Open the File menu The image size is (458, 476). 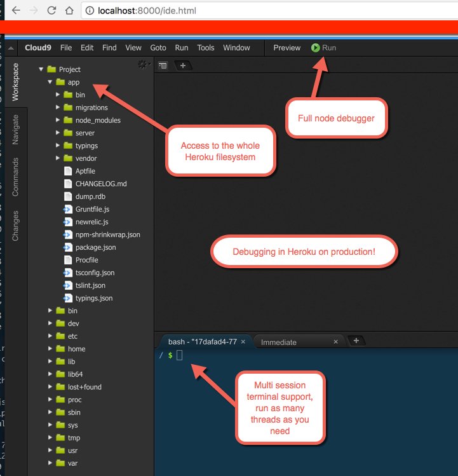point(66,48)
